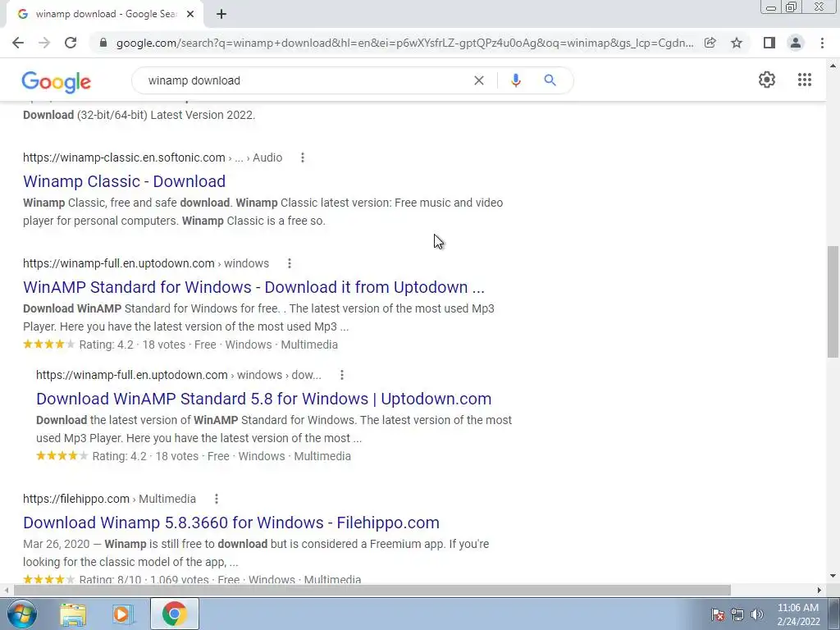Viewport: 840px width, 630px height.
Task: Open Windows Explorer from taskbar
Action: [x=73, y=614]
